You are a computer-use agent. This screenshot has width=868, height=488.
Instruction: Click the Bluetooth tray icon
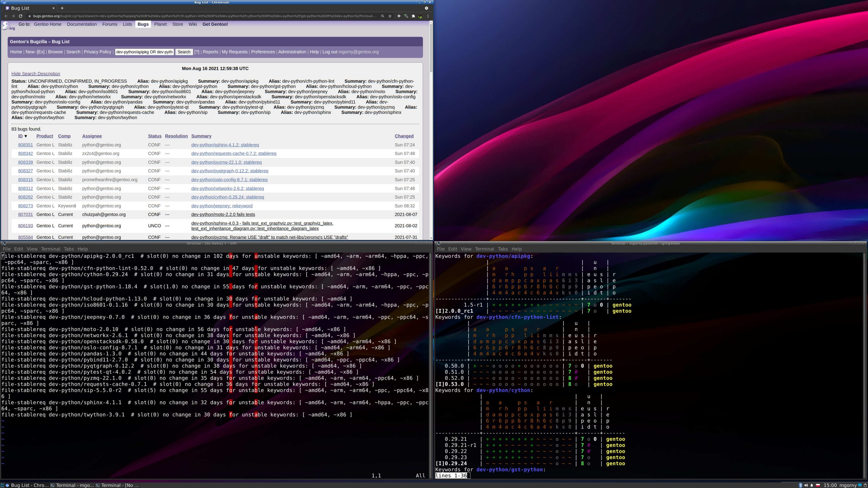801,485
